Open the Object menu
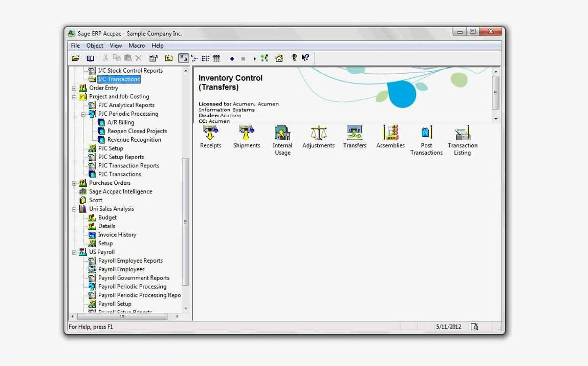 coord(95,46)
